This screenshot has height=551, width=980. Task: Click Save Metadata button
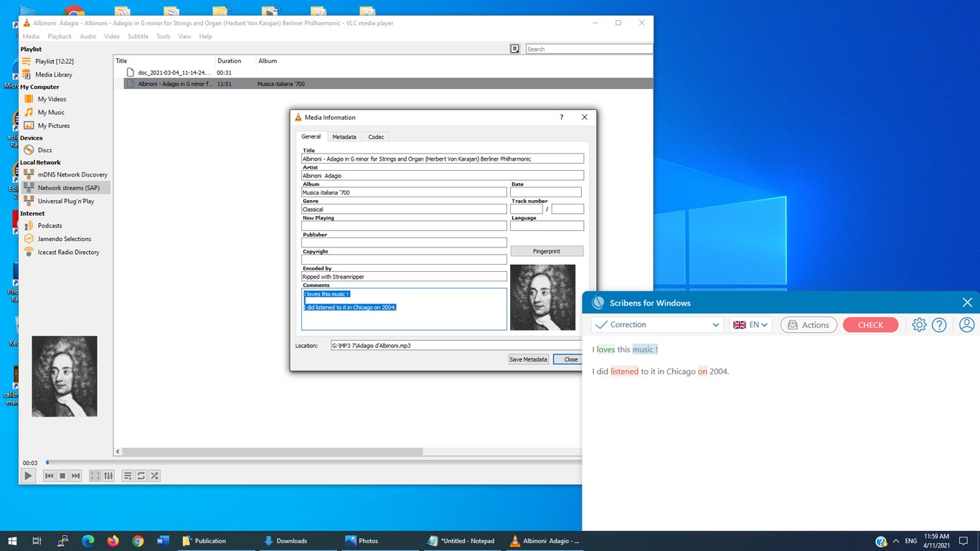[x=528, y=359]
